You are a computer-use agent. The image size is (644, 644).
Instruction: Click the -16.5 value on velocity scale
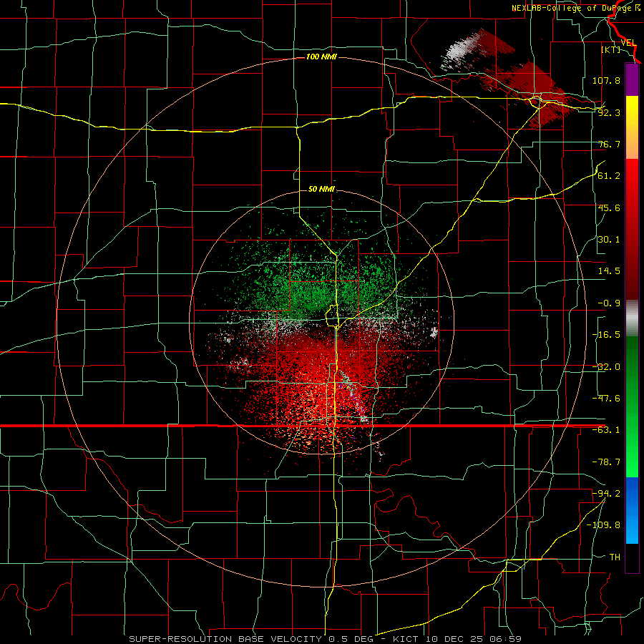[x=606, y=335]
